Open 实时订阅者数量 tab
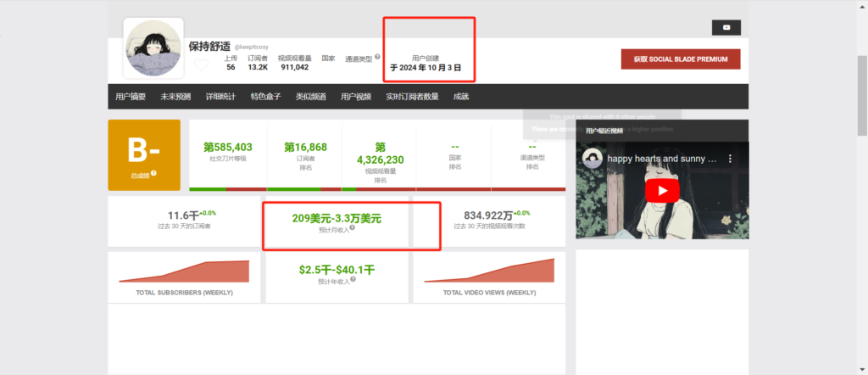Screen dimensions: 868x375 pos(413,97)
